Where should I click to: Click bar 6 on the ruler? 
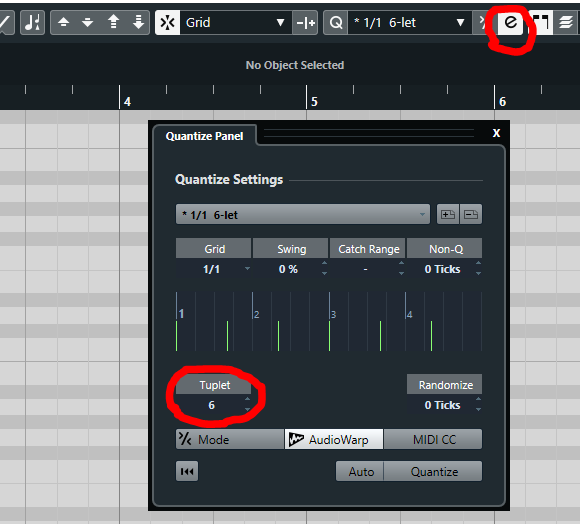click(x=502, y=102)
